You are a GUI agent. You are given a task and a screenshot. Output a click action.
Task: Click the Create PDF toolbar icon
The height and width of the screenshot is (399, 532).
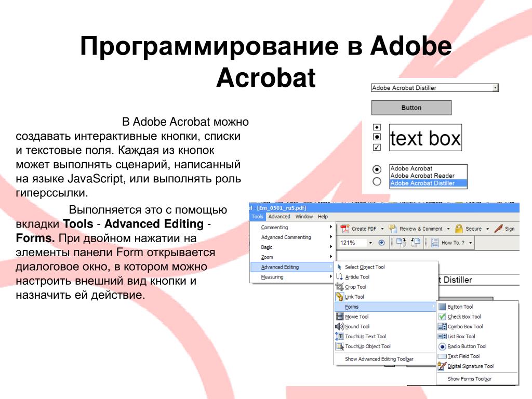coord(345,229)
